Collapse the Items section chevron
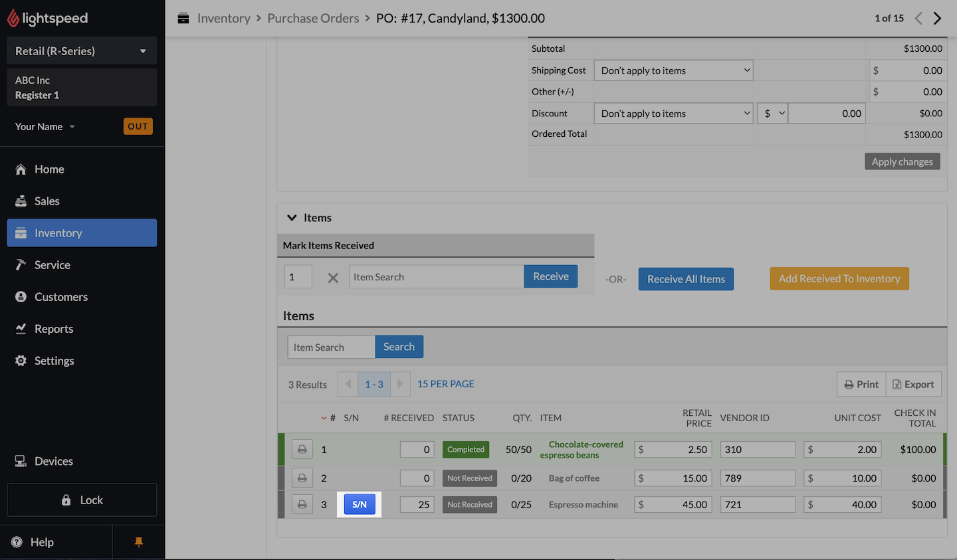The width and height of the screenshot is (957, 560). (x=292, y=218)
